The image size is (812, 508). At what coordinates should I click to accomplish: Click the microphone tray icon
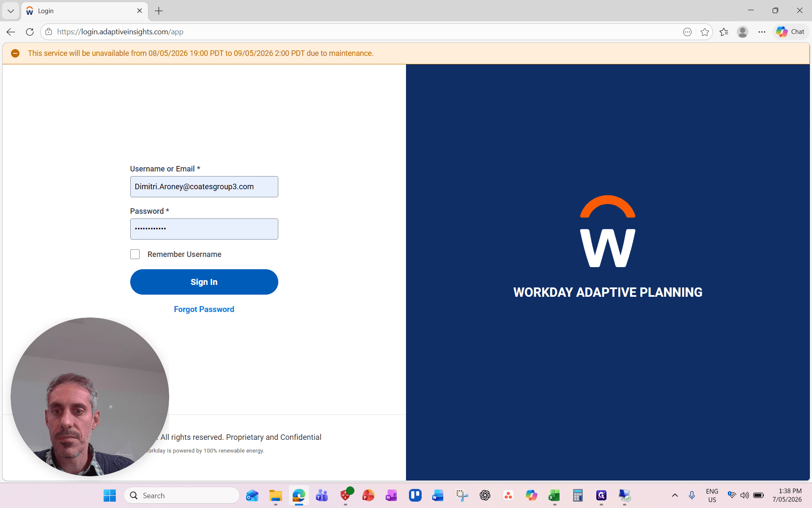[692, 495]
